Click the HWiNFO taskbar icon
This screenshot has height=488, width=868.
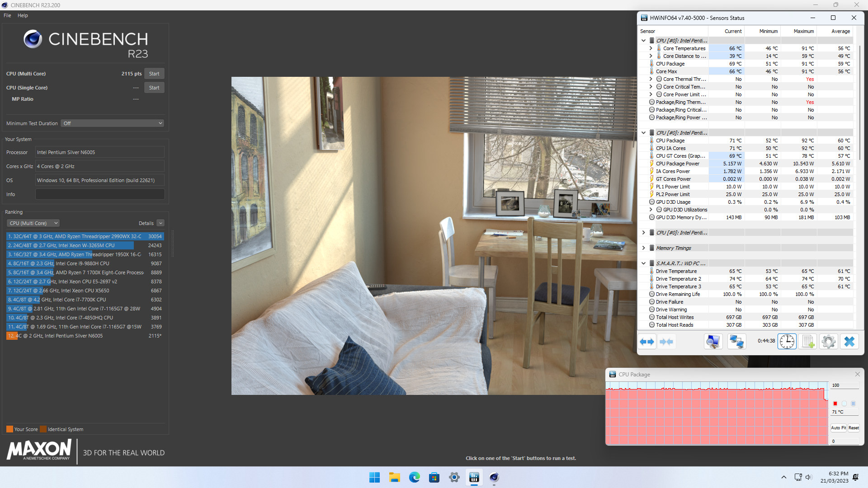pos(474,477)
